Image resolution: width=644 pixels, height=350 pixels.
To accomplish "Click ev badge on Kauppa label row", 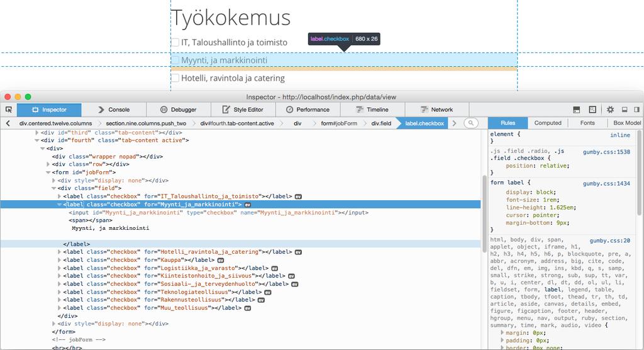I will click(x=221, y=261).
